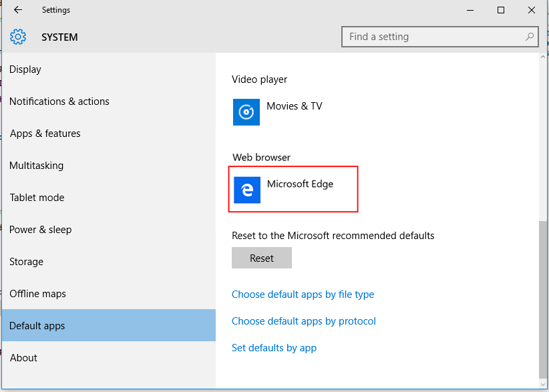Viewport: 549px width, 392px height.
Task: Open Power & sleep options
Action: tap(40, 229)
